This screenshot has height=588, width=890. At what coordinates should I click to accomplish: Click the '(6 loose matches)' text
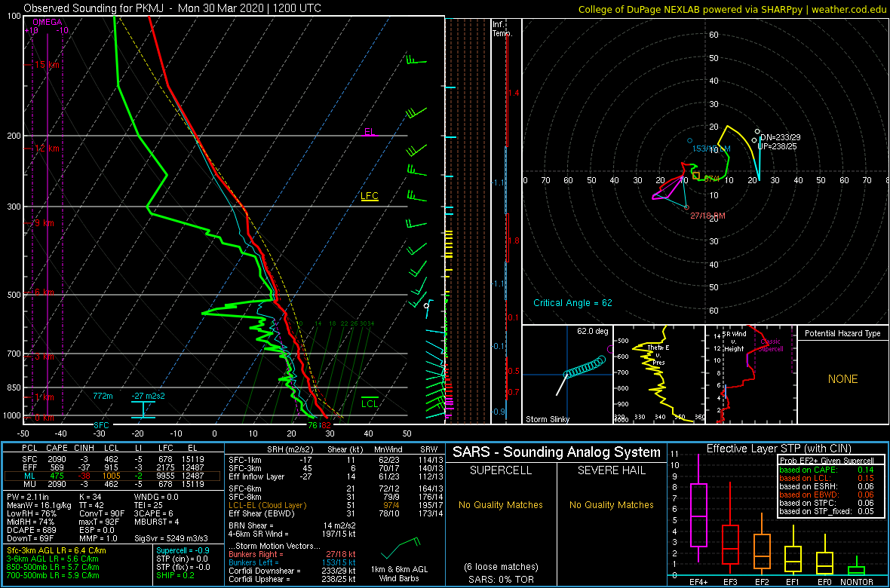click(x=500, y=566)
